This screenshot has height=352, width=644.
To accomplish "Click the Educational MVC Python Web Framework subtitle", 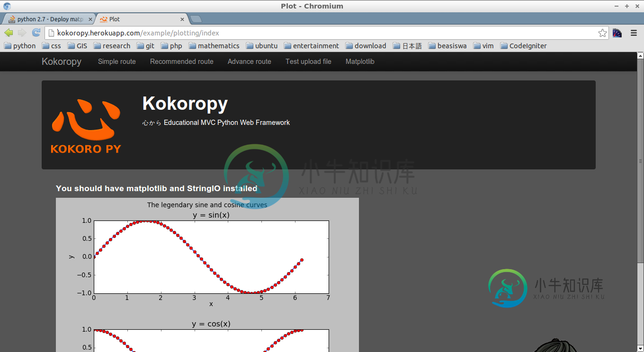I will coord(227,123).
